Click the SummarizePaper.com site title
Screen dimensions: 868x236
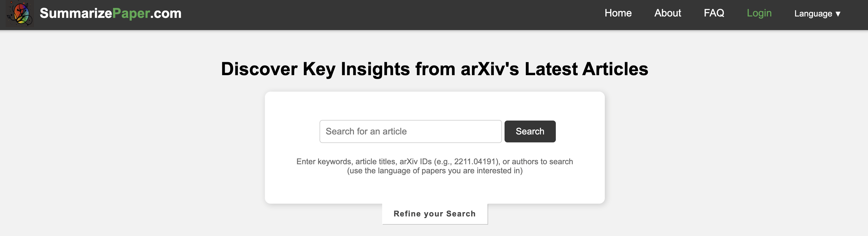[110, 14]
